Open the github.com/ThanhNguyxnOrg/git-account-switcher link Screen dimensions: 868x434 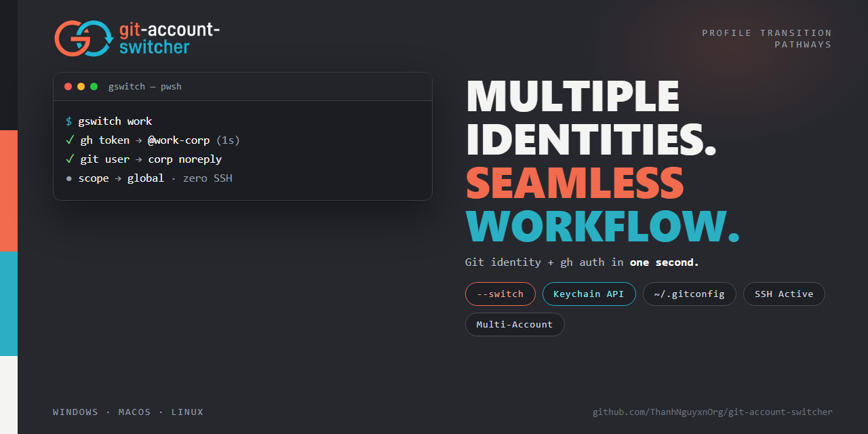[x=712, y=412]
